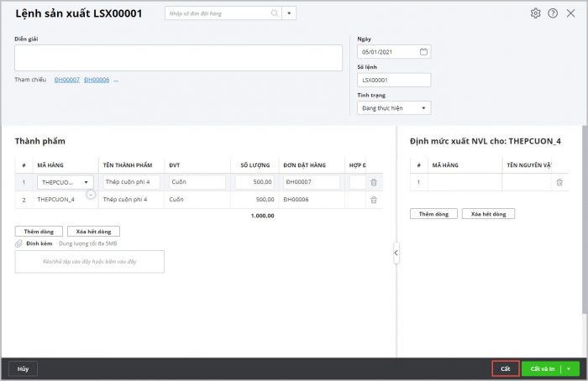Expand the order number search dropdown

[290, 13]
